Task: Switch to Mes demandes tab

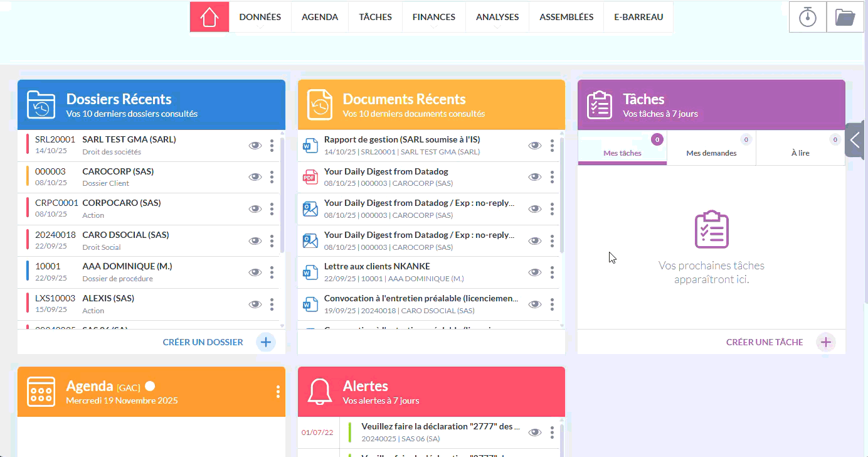Action: pyautogui.click(x=711, y=153)
